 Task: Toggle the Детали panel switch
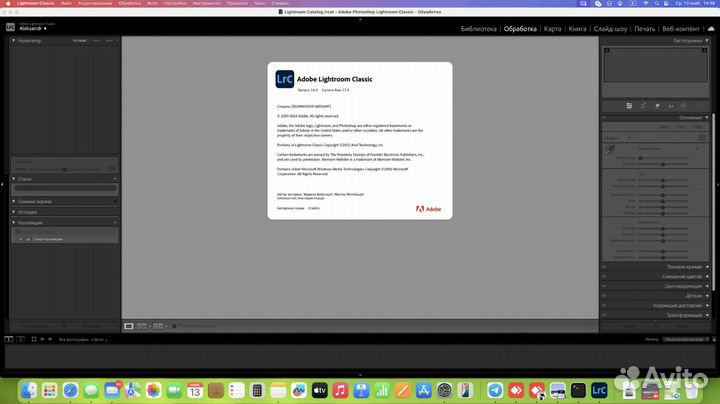click(604, 296)
